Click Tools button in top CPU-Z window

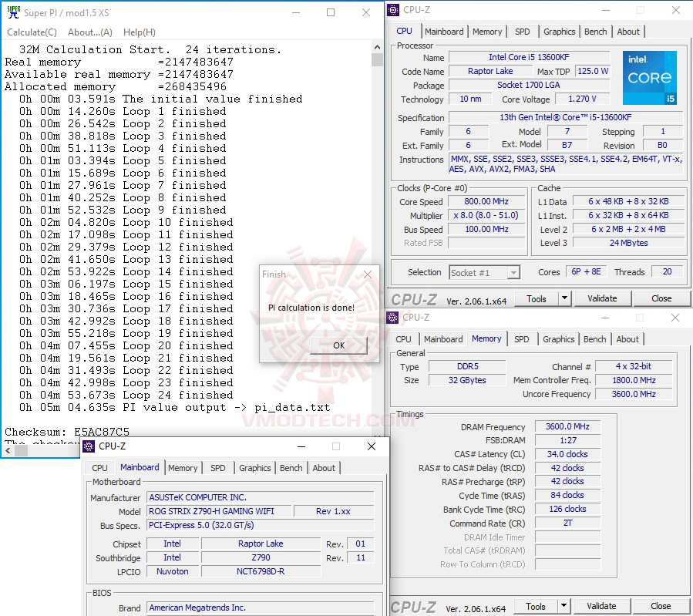click(536, 298)
